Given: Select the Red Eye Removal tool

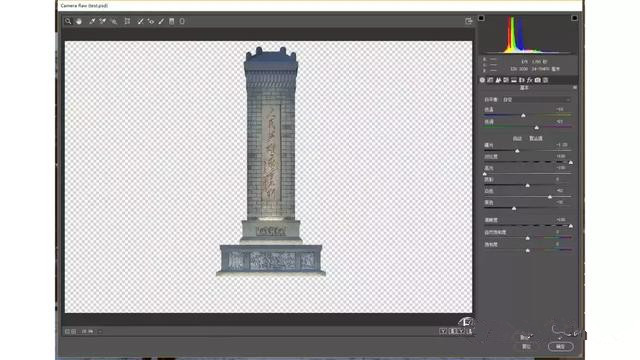Looking at the screenshot, I should [x=151, y=21].
